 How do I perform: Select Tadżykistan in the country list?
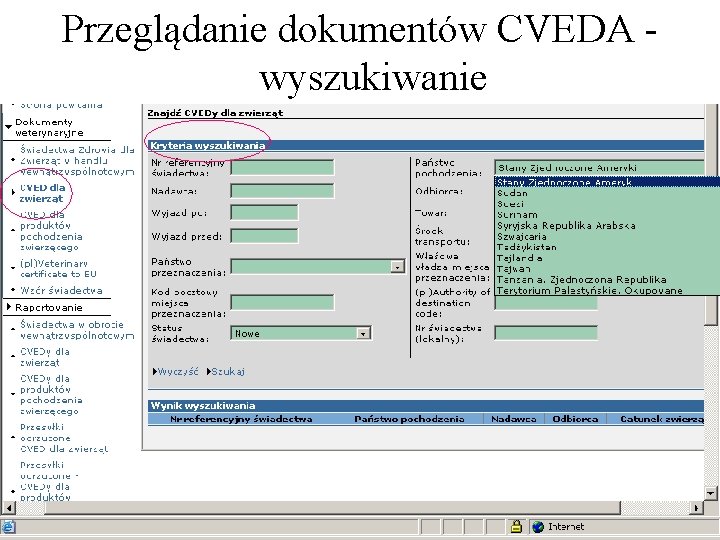[608, 247]
